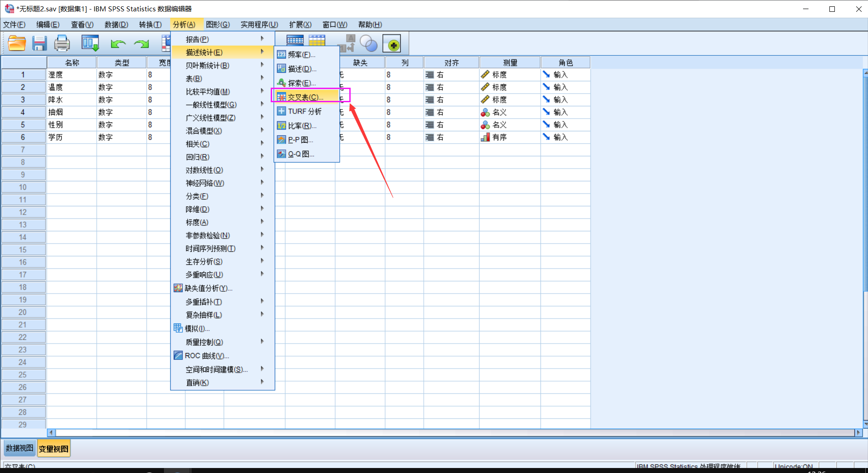868x473 pixels.
Task: Click the nominal measure cell for 性别 row
Action: click(510, 124)
